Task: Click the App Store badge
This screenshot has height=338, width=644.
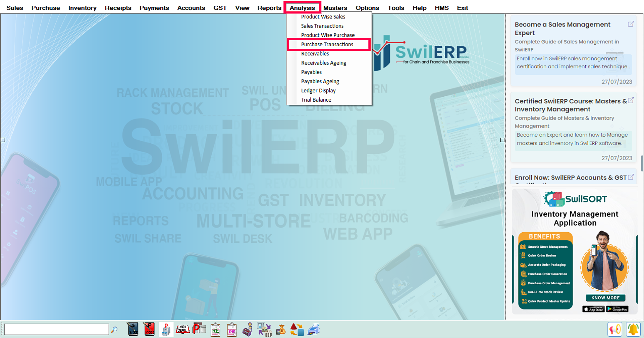Action: (593, 309)
